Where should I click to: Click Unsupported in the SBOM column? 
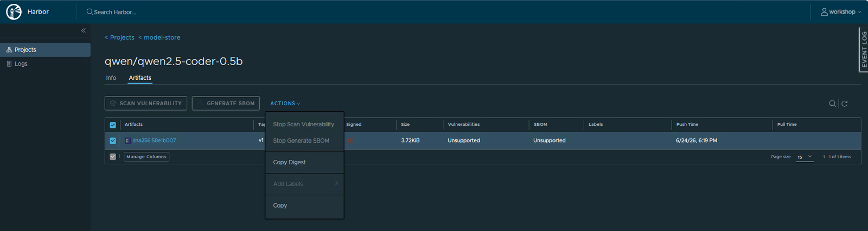pyautogui.click(x=550, y=140)
